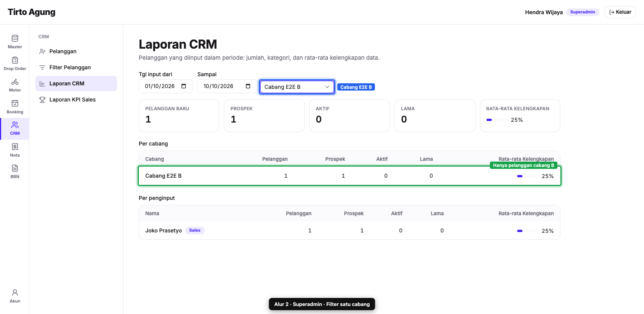Open the Master section icon
The height and width of the screenshot is (314, 644).
[15, 38]
